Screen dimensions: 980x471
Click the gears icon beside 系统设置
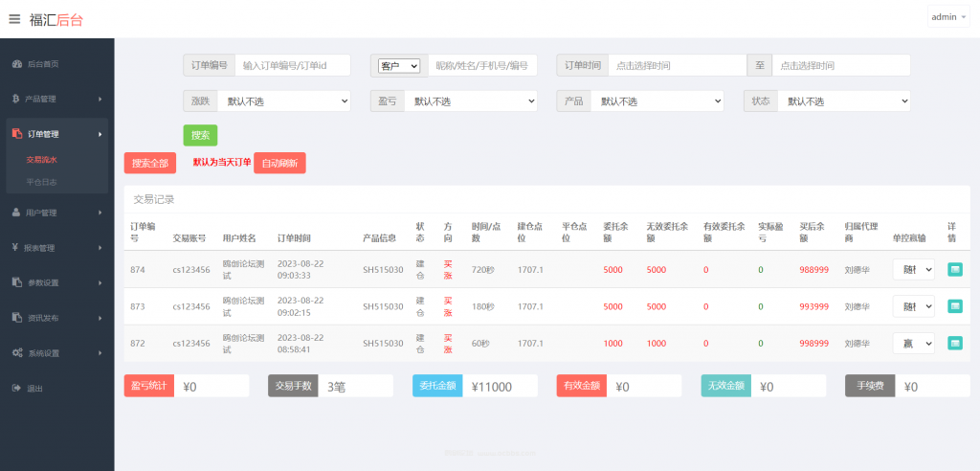(x=17, y=353)
